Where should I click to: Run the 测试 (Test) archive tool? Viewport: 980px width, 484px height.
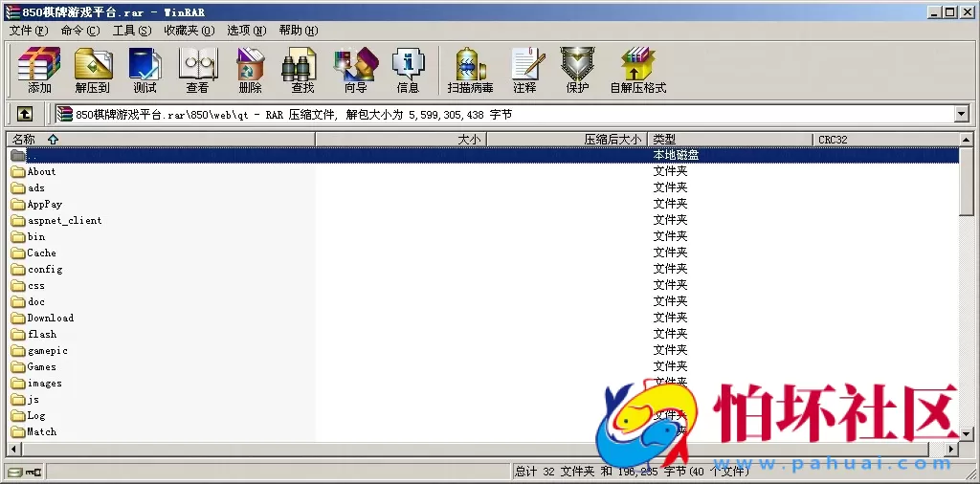coord(145,70)
